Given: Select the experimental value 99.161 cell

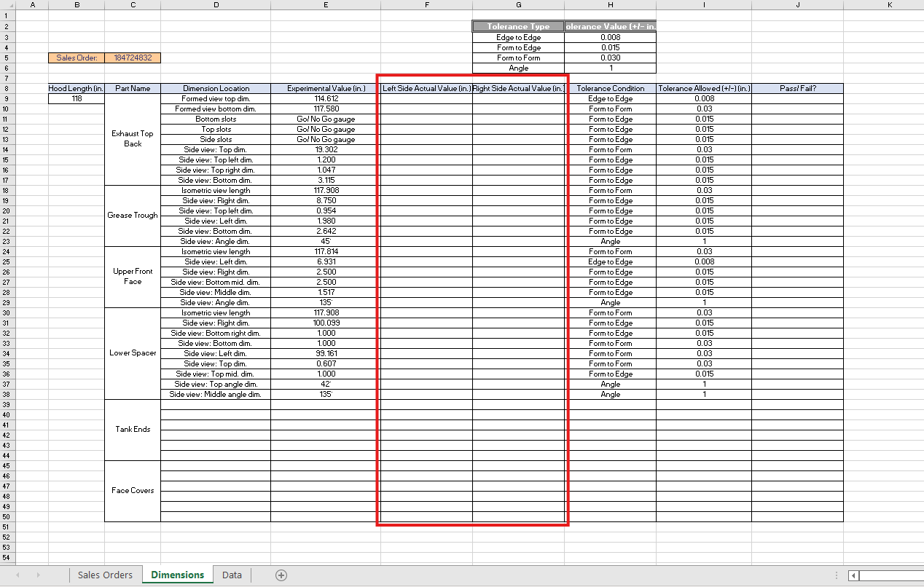Looking at the screenshot, I should 326,353.
